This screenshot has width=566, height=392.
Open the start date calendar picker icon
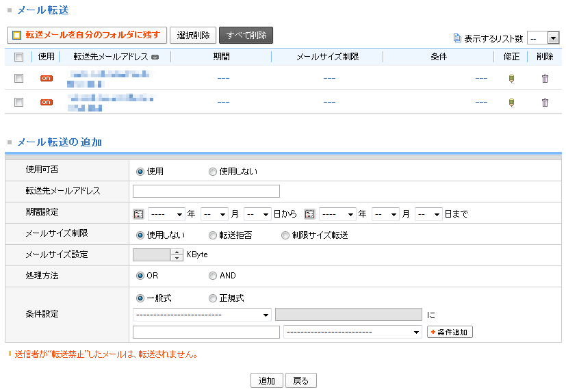[139, 214]
